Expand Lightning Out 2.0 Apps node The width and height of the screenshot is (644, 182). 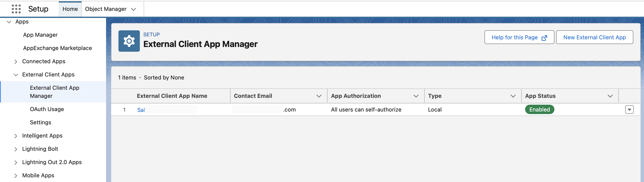pos(16,163)
